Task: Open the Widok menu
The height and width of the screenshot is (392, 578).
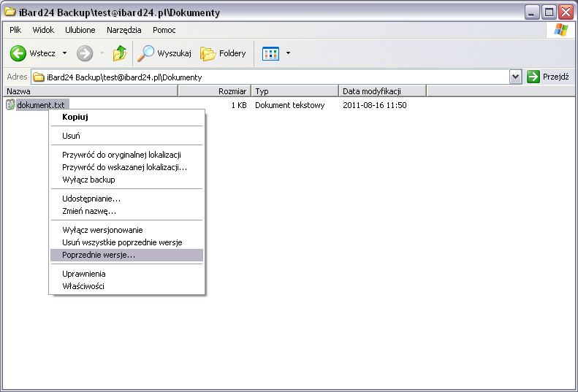Action: pyautogui.click(x=43, y=30)
